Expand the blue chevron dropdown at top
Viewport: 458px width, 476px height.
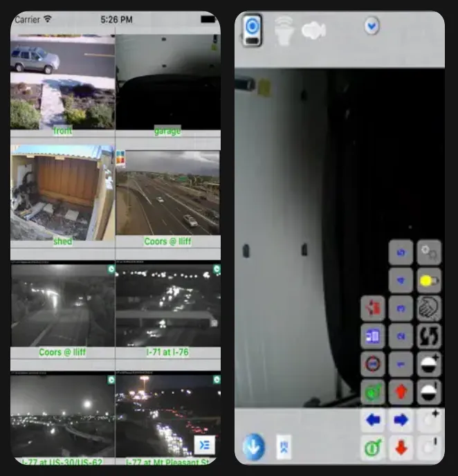(372, 27)
